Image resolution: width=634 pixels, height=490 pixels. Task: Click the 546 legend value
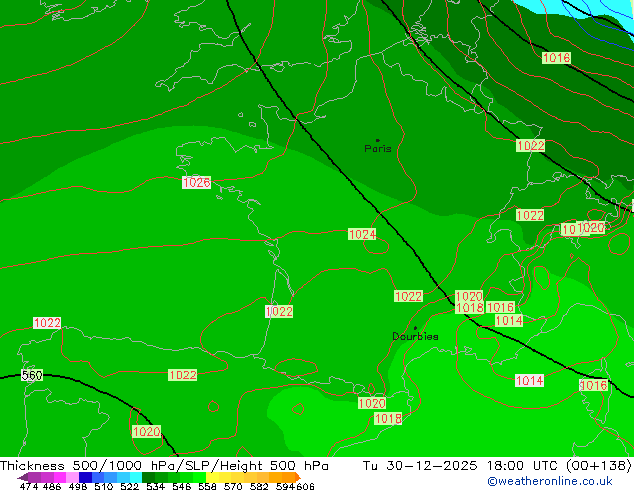click(182, 486)
